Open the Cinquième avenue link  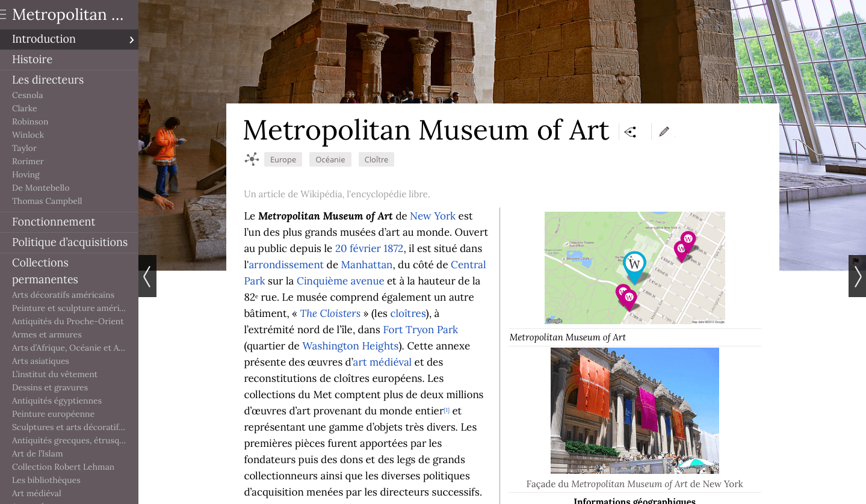coord(340,281)
